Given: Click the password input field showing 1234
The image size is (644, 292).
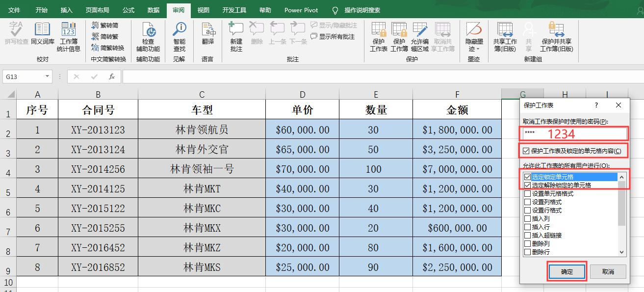Looking at the screenshot, I should click(573, 133).
